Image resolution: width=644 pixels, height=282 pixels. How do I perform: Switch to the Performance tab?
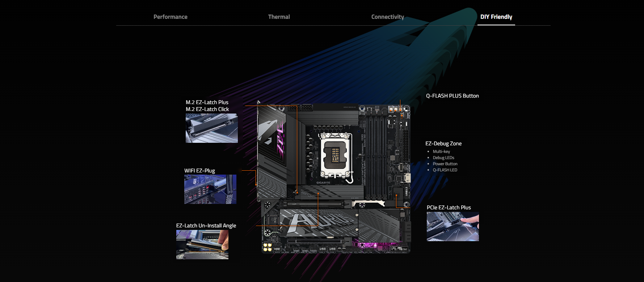pyautogui.click(x=171, y=17)
